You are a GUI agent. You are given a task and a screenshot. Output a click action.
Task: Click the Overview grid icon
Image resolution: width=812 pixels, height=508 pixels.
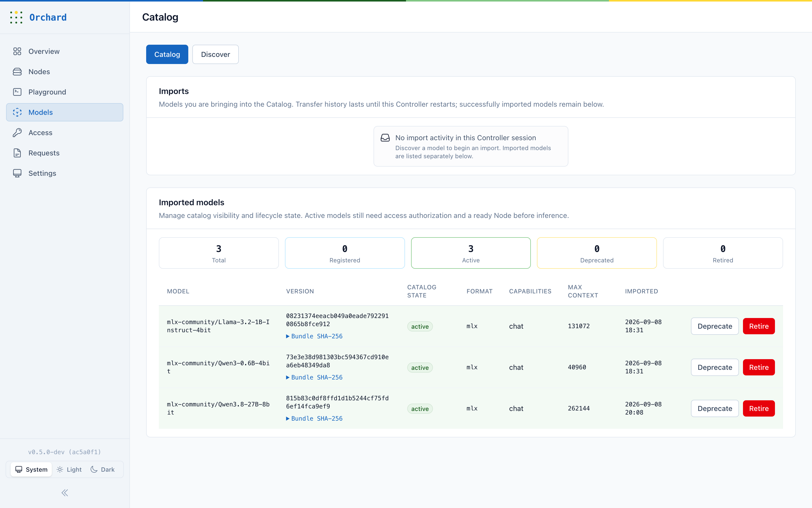tap(17, 51)
